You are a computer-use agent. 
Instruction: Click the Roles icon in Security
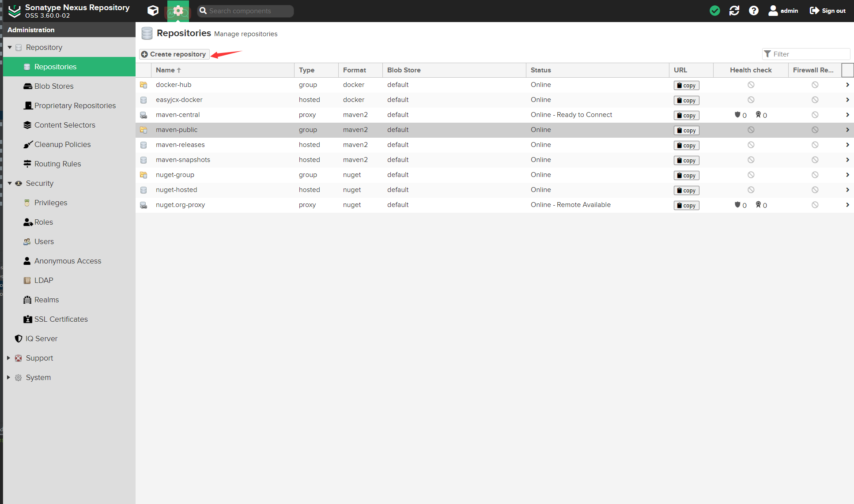pos(28,222)
